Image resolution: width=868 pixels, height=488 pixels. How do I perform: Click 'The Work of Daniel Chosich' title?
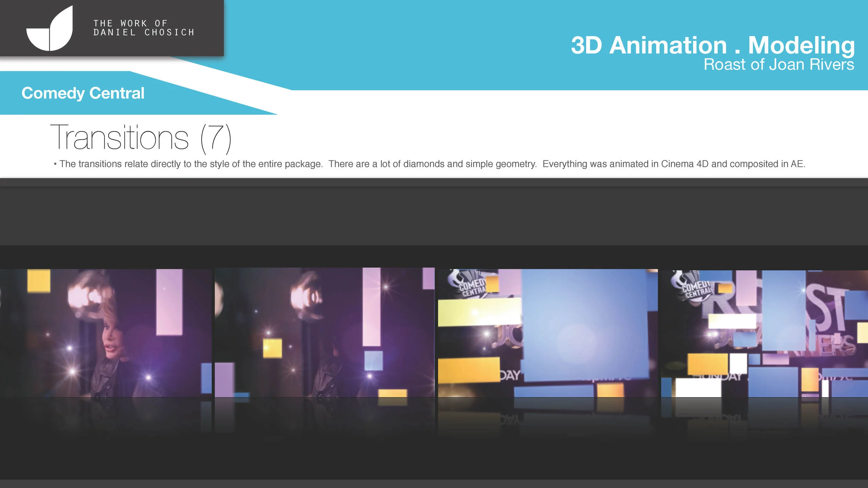pyautogui.click(x=144, y=28)
